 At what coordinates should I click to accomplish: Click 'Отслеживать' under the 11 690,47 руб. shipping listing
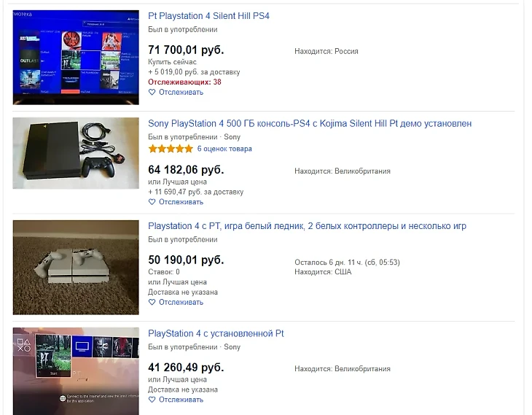[181, 202]
